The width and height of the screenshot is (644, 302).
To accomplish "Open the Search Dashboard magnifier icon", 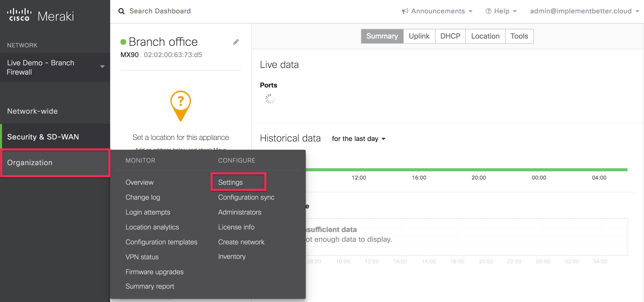I will pos(121,11).
